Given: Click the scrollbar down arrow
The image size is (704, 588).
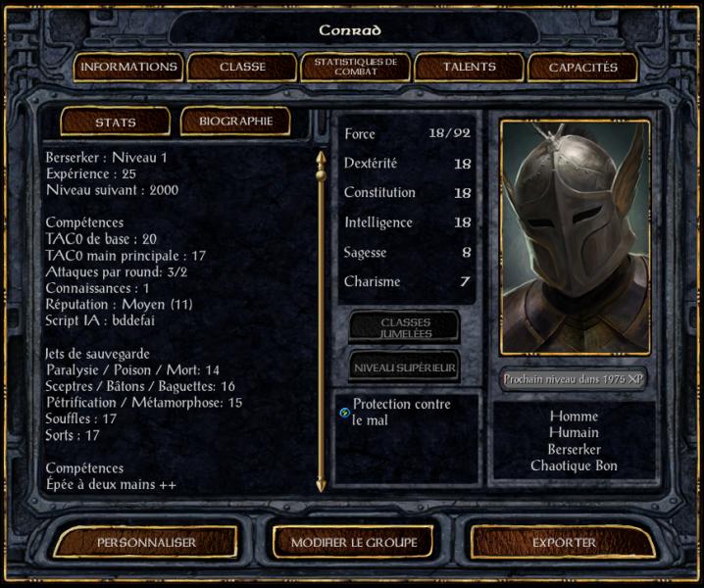Looking at the screenshot, I should (321, 485).
